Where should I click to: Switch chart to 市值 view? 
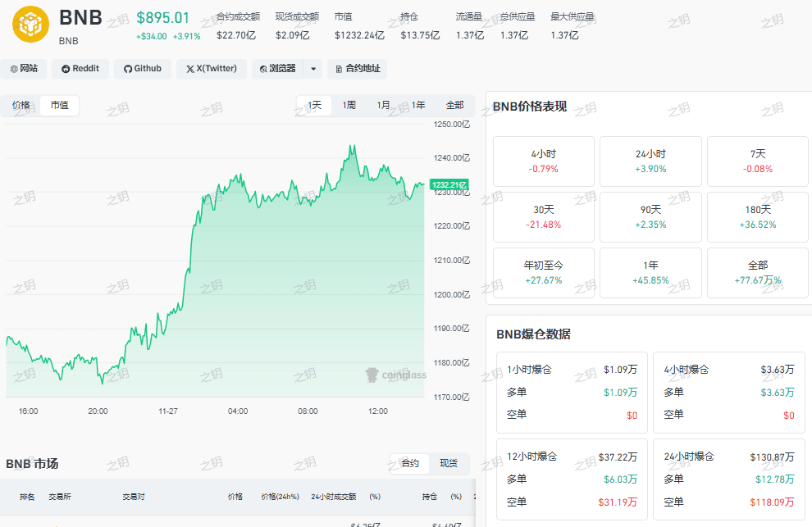point(59,105)
